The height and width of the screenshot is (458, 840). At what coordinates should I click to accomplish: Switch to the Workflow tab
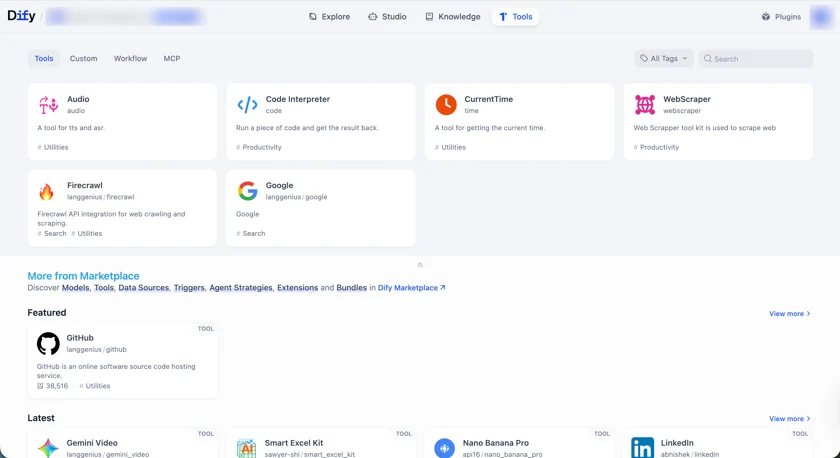tap(130, 58)
